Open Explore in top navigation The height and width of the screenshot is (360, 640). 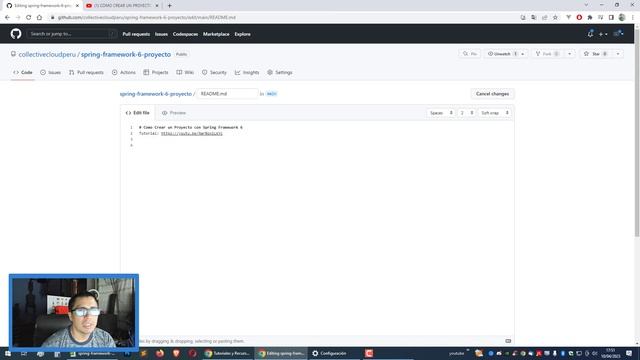click(242, 34)
